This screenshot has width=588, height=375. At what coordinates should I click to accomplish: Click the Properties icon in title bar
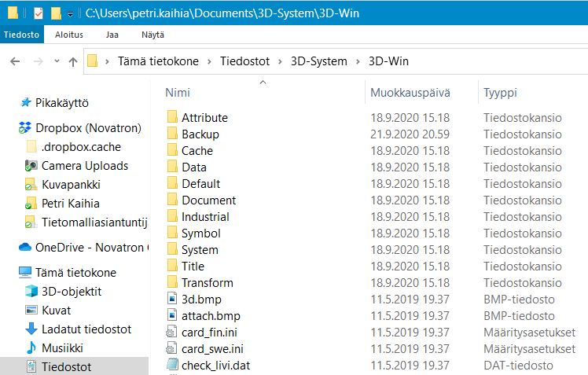coord(39,13)
